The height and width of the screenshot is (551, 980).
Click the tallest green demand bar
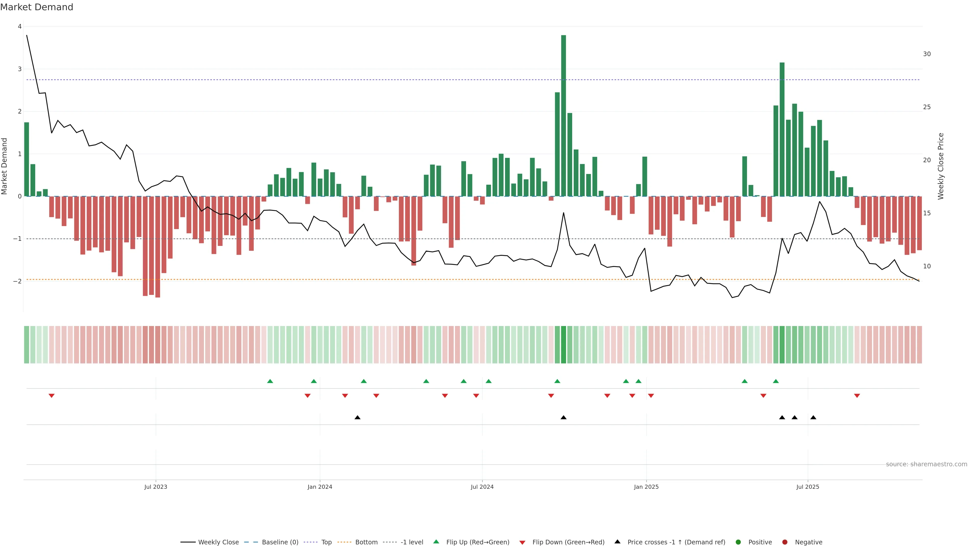click(563, 114)
